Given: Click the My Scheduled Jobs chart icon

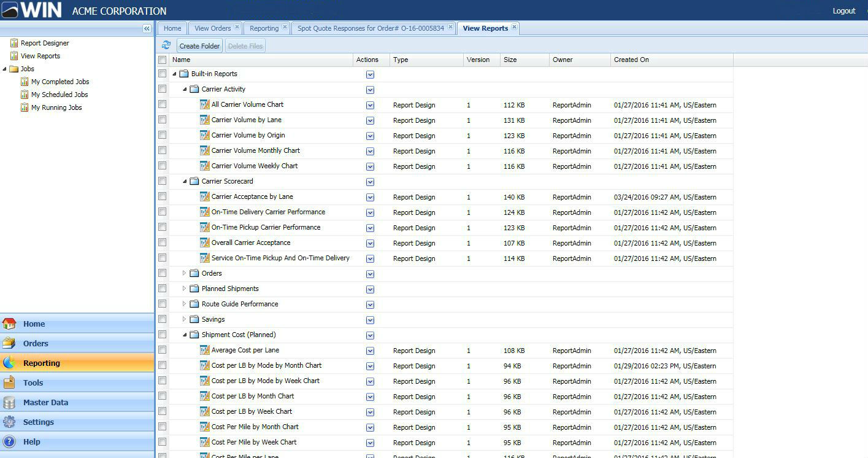Looking at the screenshot, I should coord(25,95).
